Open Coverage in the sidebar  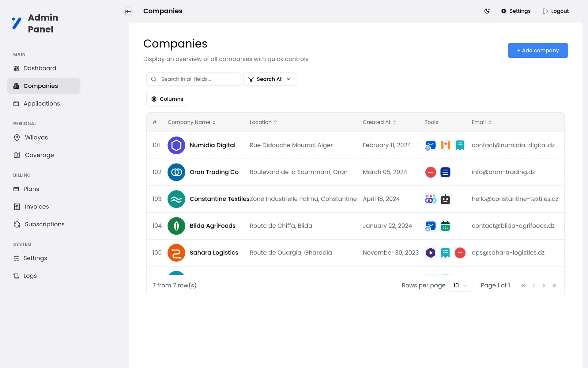[x=44, y=155]
